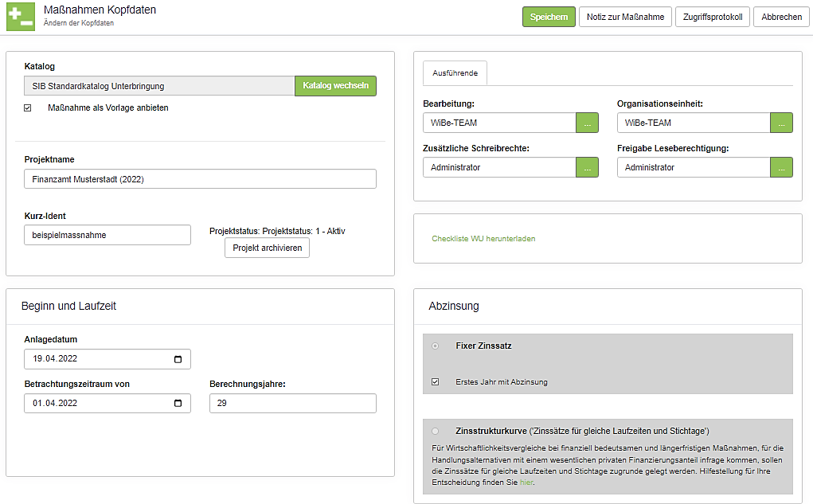Click ellipsis button next to Freigabe Leseberechtigung

coord(781,167)
